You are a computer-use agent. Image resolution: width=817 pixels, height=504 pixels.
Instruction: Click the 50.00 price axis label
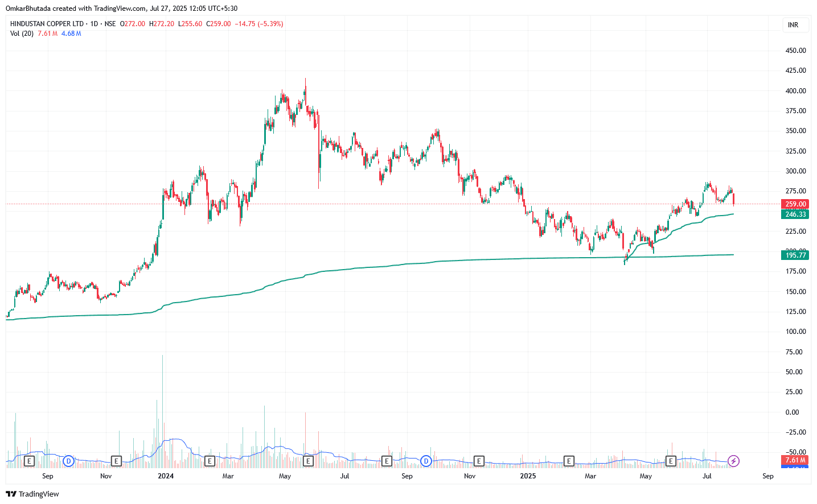795,372
